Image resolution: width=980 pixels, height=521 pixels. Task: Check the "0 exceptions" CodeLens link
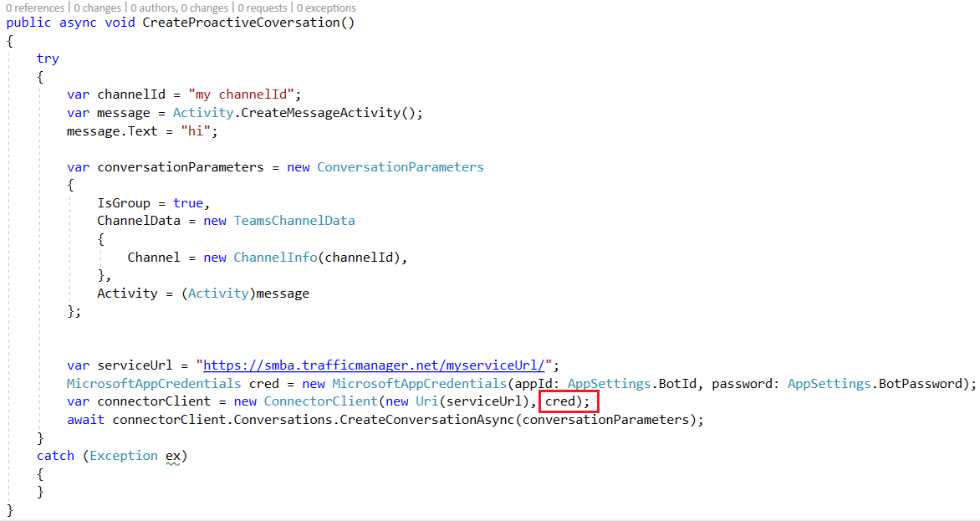point(325,8)
